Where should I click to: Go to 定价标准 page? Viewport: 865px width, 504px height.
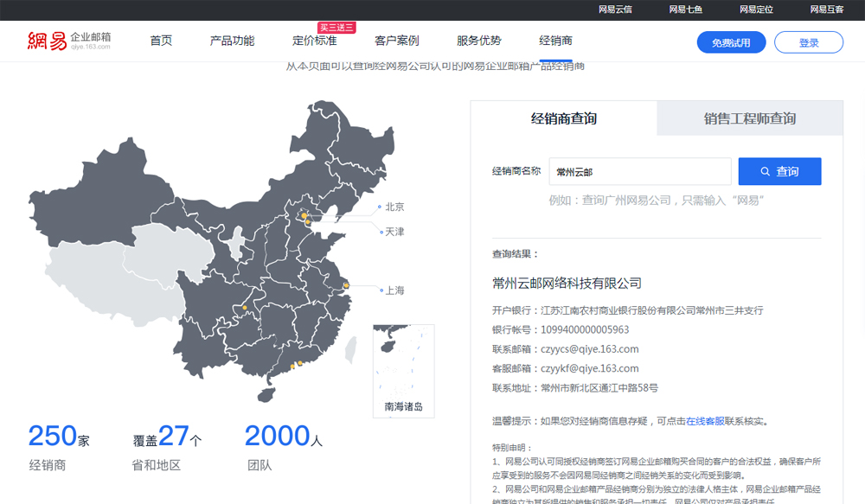tap(314, 41)
